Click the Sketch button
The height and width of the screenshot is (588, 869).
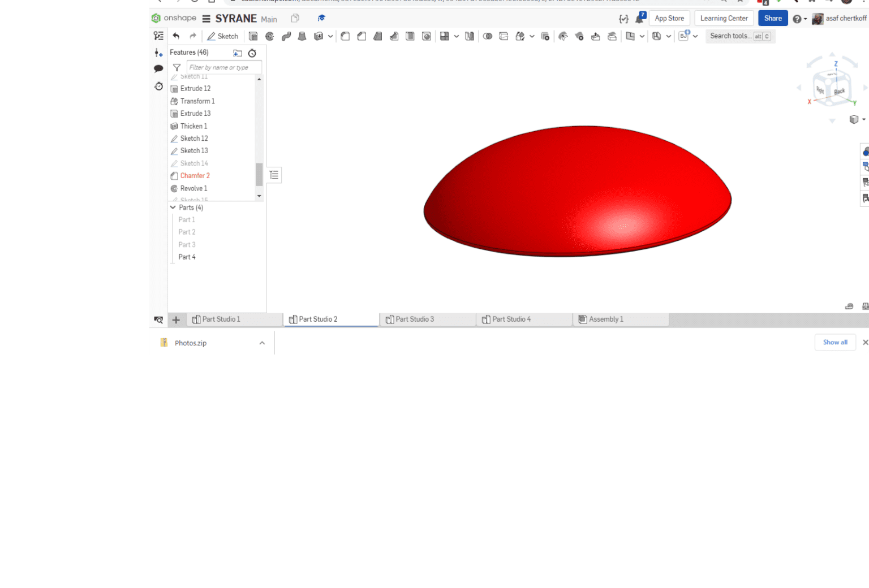pos(222,36)
